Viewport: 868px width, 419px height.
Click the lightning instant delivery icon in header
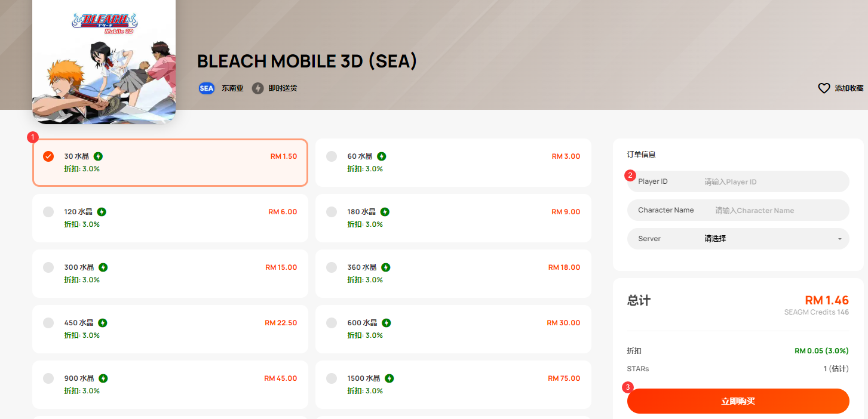tap(258, 88)
